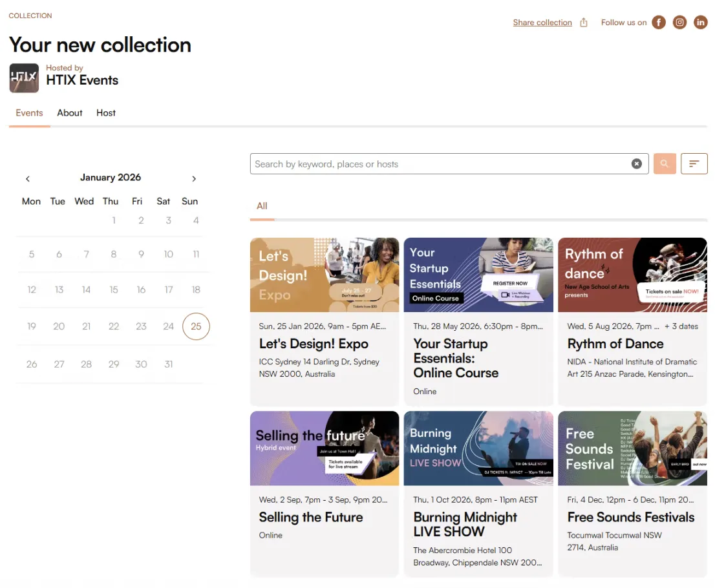Select January 18 on the calendar
This screenshot has width=715, height=588.
(196, 290)
